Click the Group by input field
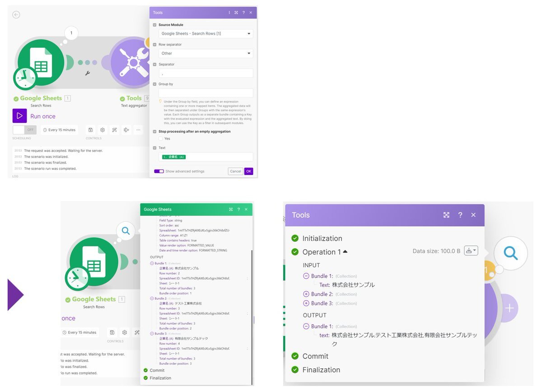Image resolution: width=542 pixels, height=392 pixels. [206, 93]
